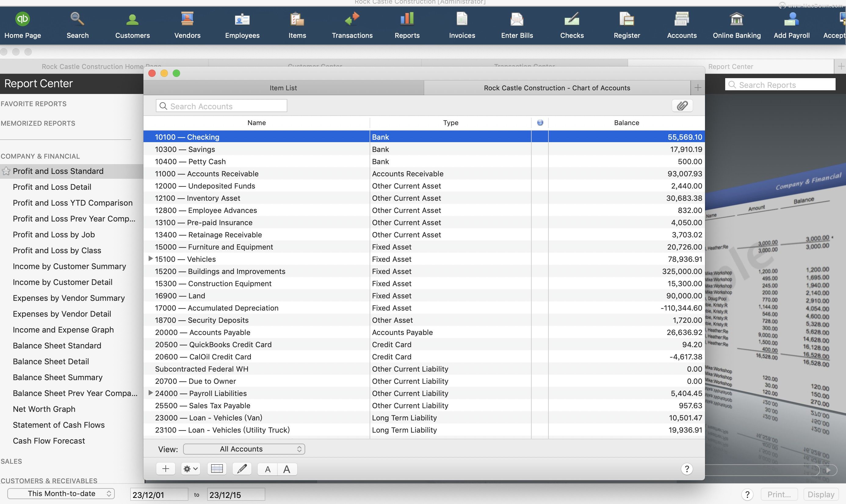Select Cash Flow Forecast report
Screen dimensions: 846x504
pyautogui.click(x=49, y=441)
